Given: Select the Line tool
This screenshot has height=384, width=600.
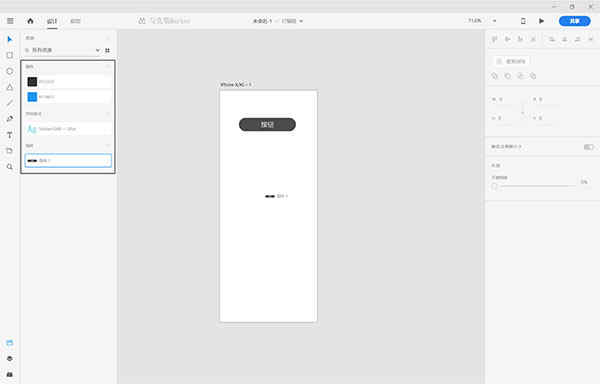Looking at the screenshot, I should [x=10, y=103].
